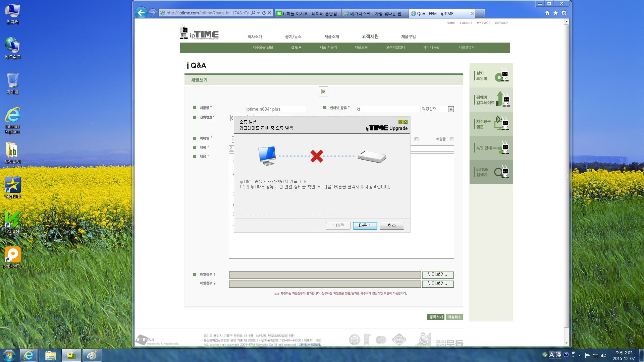Open A/S 안내 sidebar banner
The width and height of the screenshot is (644, 362).
pyautogui.click(x=491, y=148)
